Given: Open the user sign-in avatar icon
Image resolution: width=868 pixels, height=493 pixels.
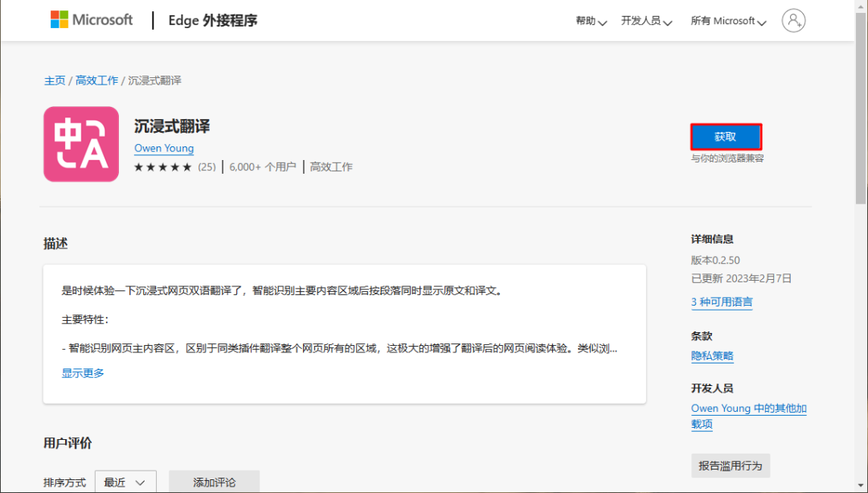Looking at the screenshot, I should (793, 20).
